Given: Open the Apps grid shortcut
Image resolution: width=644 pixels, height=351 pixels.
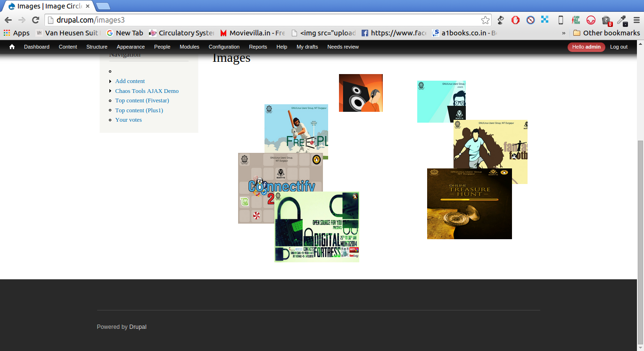Looking at the screenshot, I should 17,33.
